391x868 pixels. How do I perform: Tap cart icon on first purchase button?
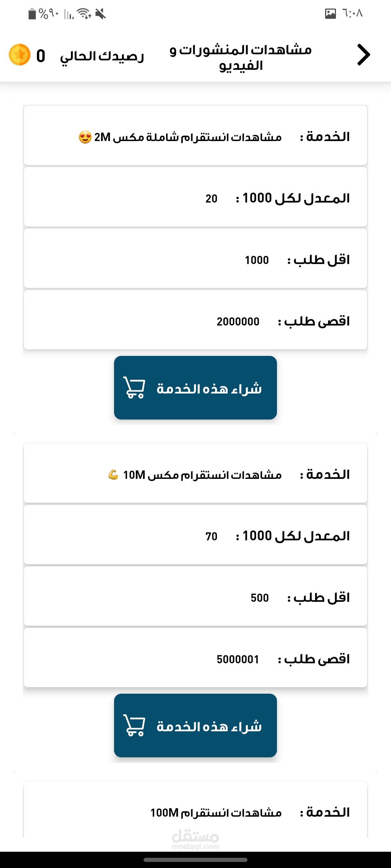(x=134, y=387)
